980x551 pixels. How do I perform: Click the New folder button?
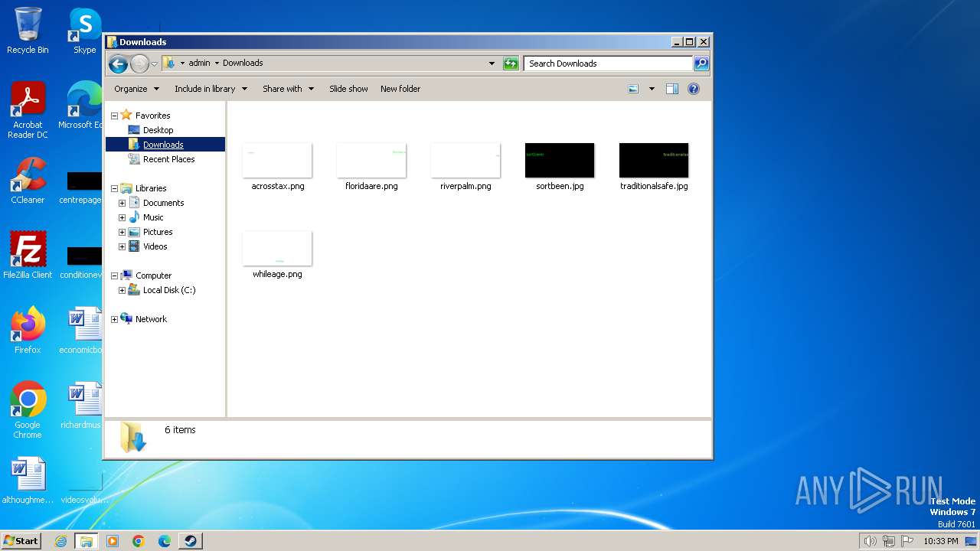click(x=400, y=89)
